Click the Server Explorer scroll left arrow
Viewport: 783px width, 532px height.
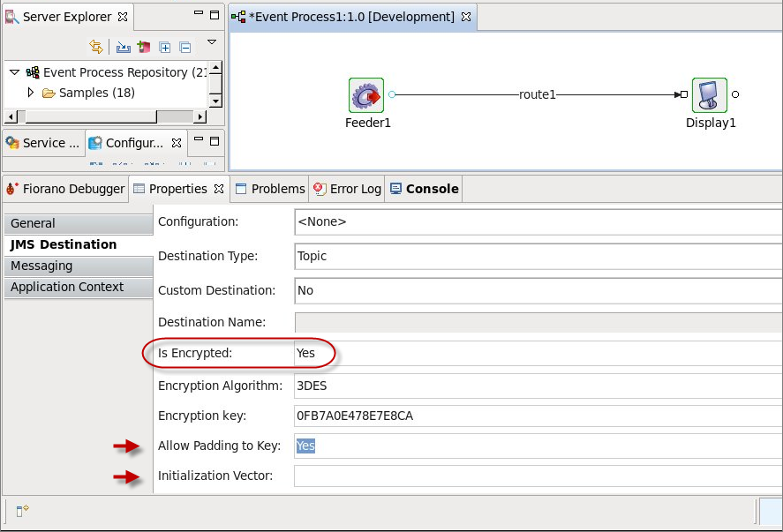(11, 116)
